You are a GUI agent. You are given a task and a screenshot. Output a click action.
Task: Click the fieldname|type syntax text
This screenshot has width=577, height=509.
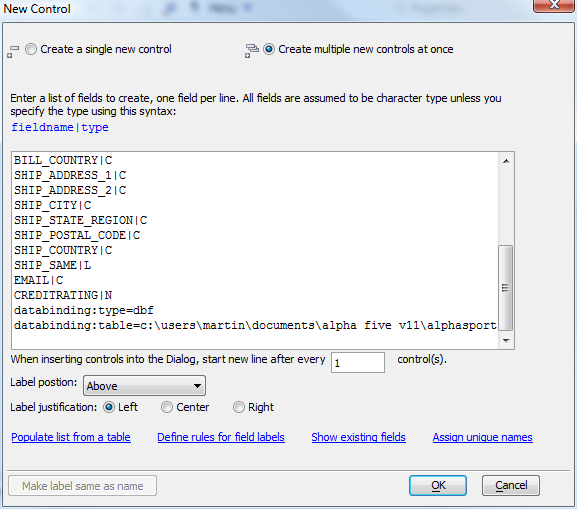tap(60, 127)
